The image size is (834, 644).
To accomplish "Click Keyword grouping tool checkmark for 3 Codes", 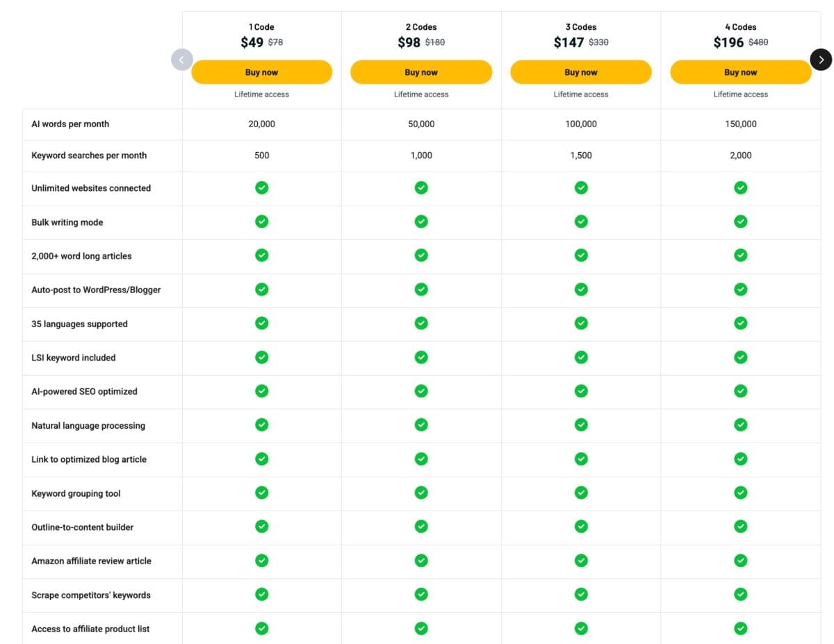I will pyautogui.click(x=581, y=493).
